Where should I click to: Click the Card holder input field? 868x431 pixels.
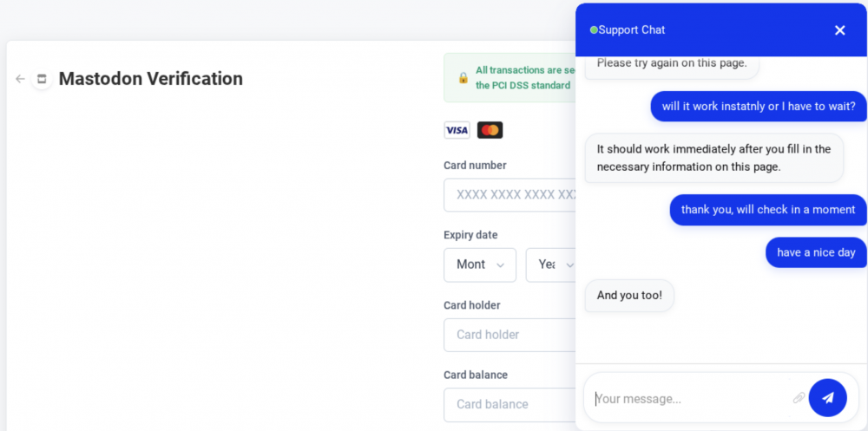(510, 335)
